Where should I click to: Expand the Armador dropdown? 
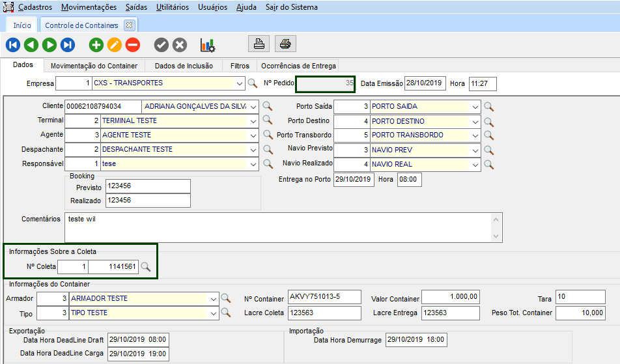214,298
